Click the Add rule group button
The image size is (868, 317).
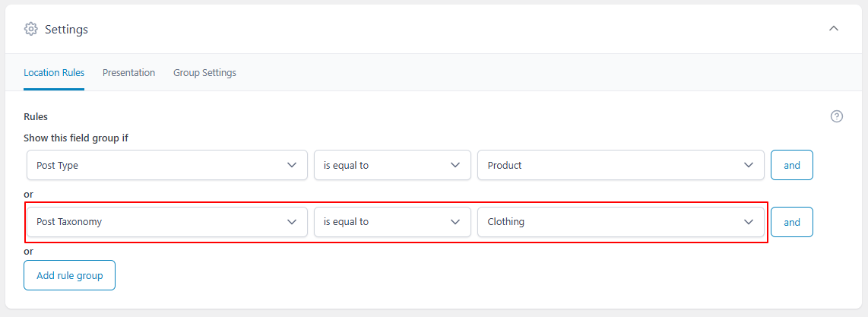69,275
